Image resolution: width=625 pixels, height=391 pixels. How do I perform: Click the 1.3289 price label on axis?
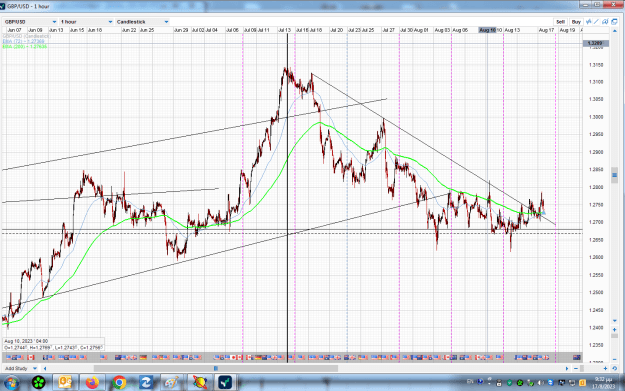coord(596,43)
